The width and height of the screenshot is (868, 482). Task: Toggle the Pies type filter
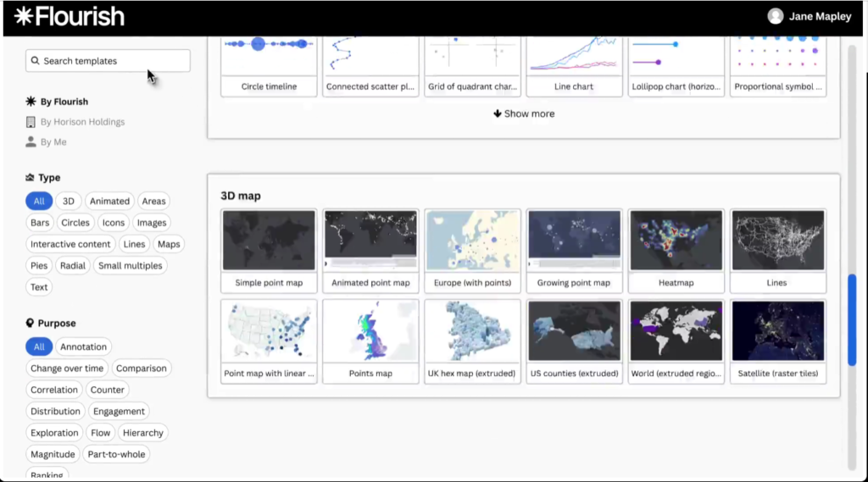tap(39, 266)
